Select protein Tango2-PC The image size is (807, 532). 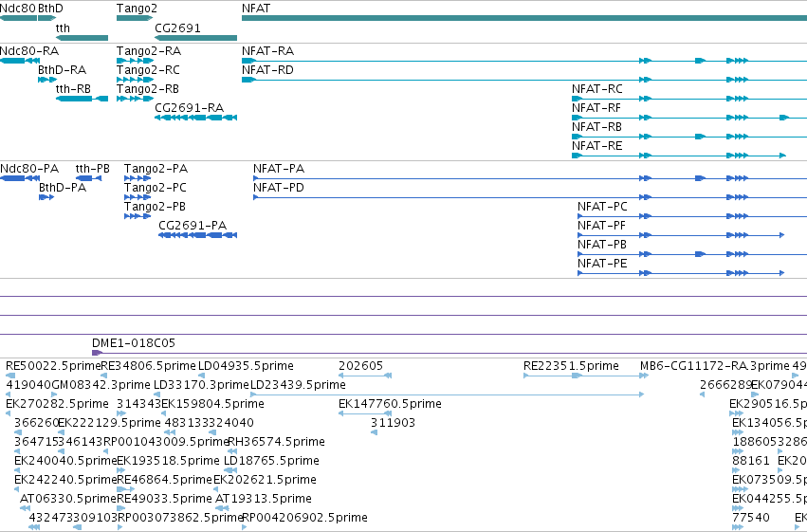pyautogui.click(x=156, y=189)
